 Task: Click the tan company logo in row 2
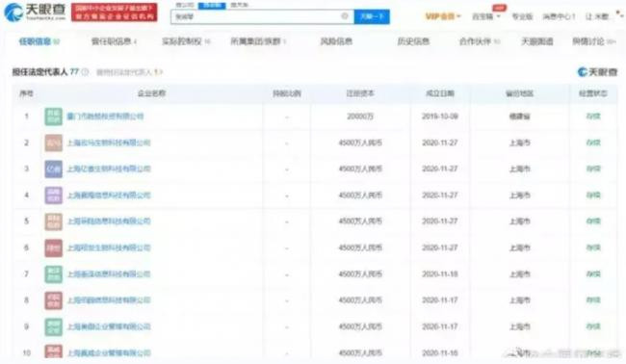[x=54, y=143]
